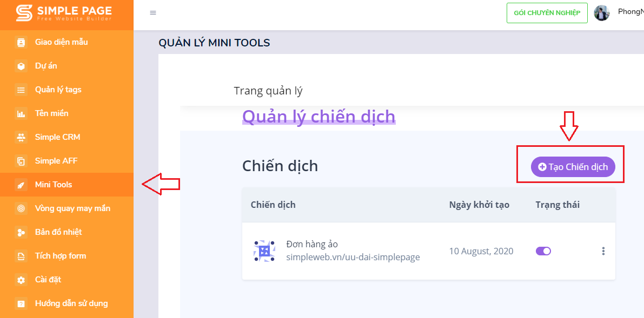Screen dimensions: 644x318
Task: Click the QUẢN LÝ MINI TOOLS page title
Action: point(214,43)
